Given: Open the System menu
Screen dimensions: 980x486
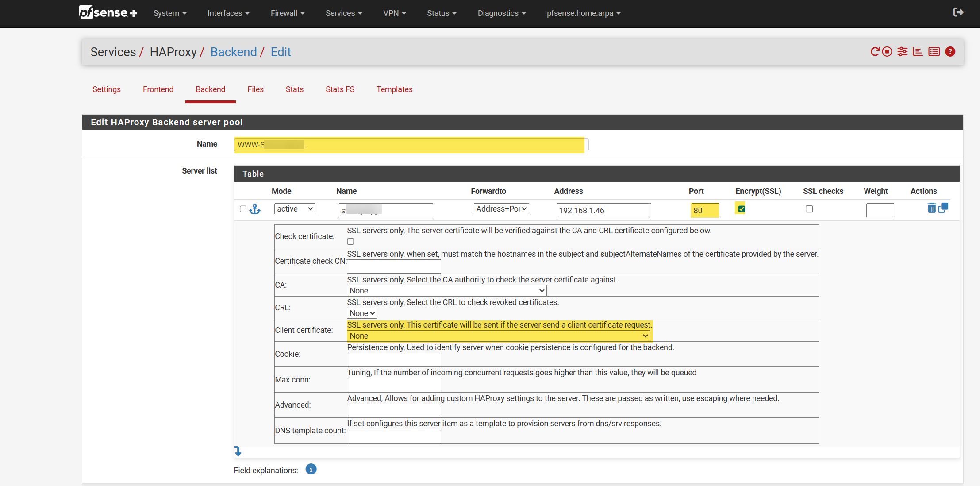Looking at the screenshot, I should pyautogui.click(x=170, y=13).
